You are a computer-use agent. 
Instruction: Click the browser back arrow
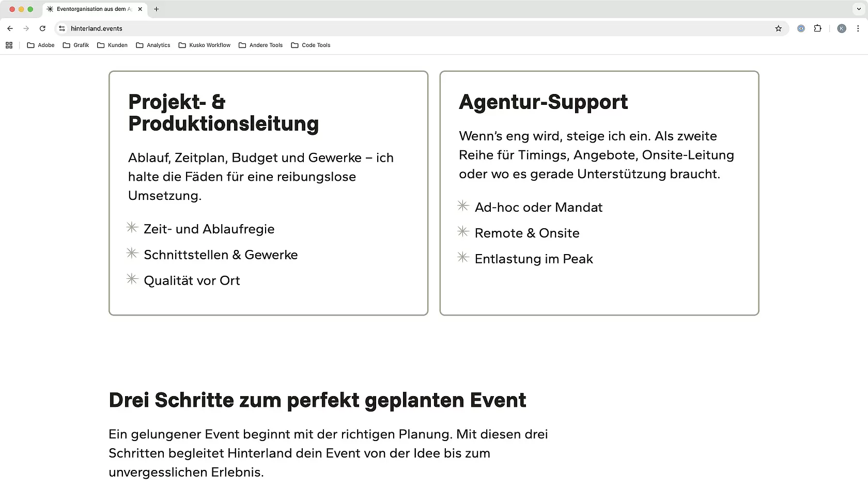click(x=10, y=28)
